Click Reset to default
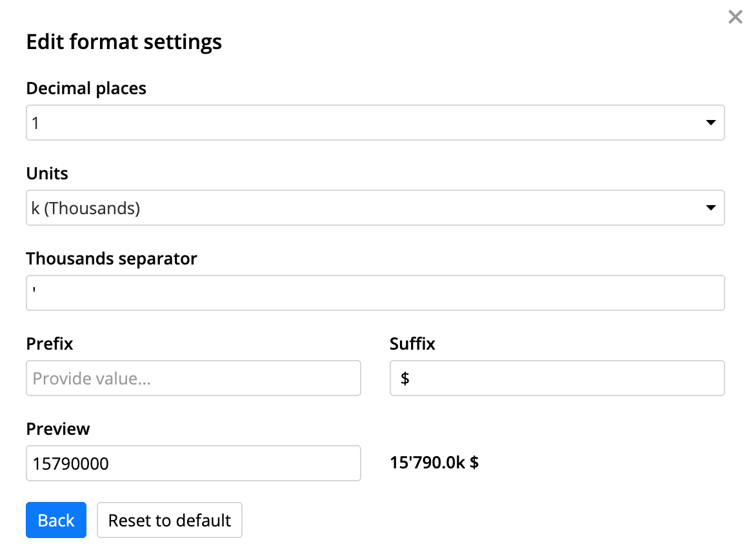751x560 pixels. pos(169,520)
